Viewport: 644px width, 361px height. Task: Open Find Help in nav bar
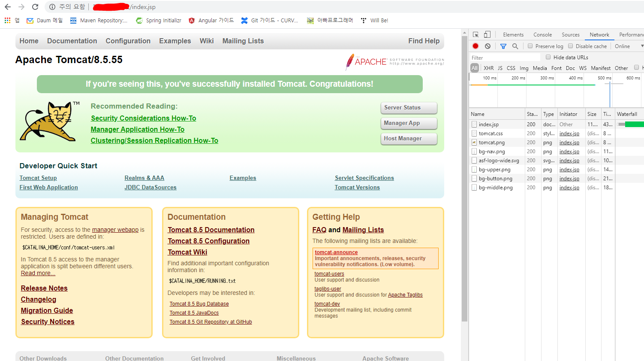click(x=424, y=41)
